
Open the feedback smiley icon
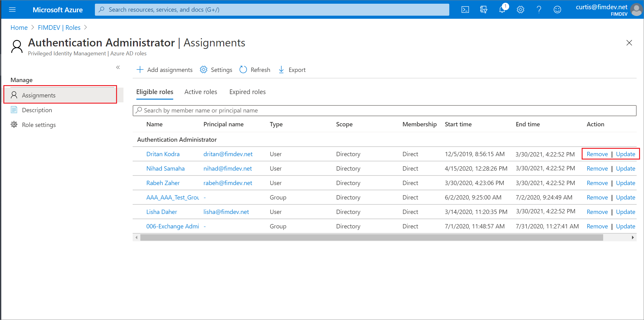pyautogui.click(x=557, y=10)
